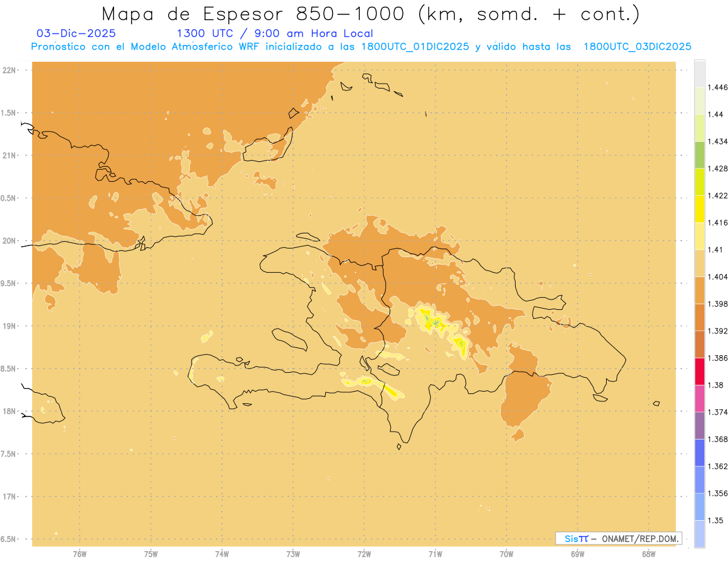Screen dimensions: 728x562
Task: Click legend value 1.35
Action: pyautogui.click(x=715, y=520)
